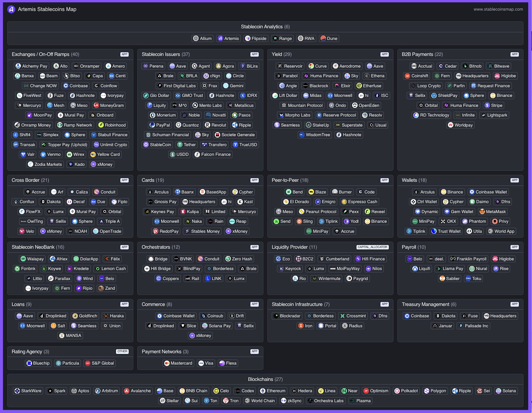Select the Phantom wallet icon

(x=465, y=221)
